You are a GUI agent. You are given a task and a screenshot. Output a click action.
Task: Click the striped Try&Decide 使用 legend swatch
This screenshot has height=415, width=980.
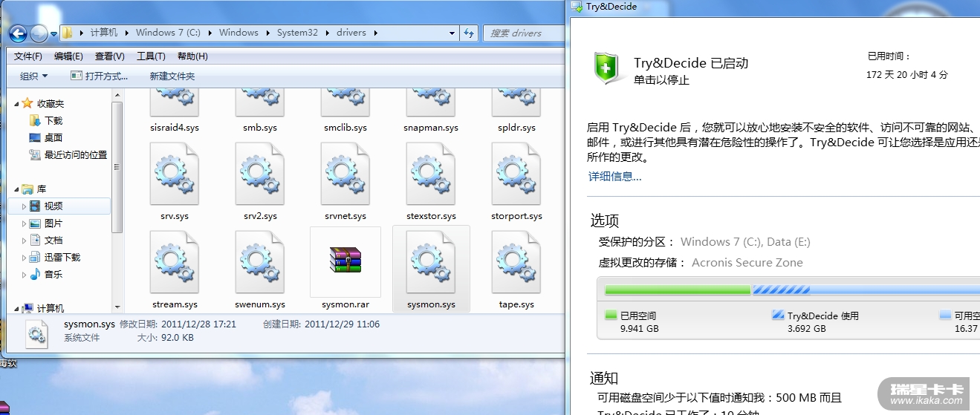[x=778, y=316]
